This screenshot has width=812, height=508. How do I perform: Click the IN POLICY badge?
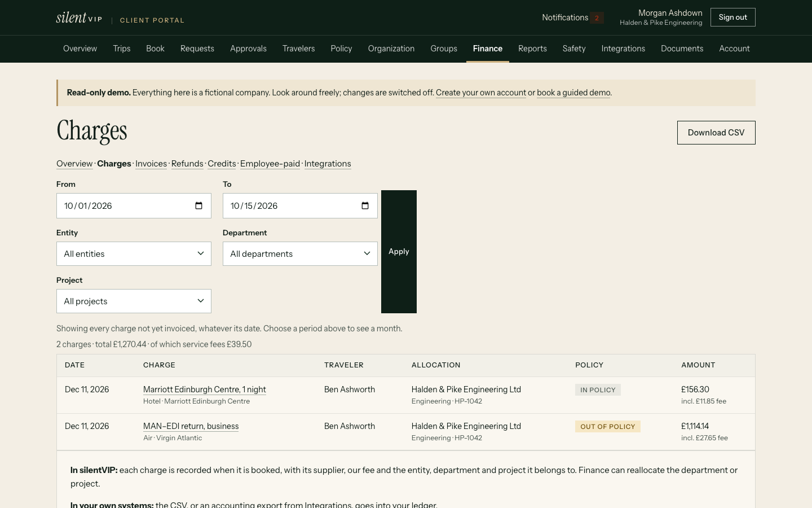(x=598, y=390)
